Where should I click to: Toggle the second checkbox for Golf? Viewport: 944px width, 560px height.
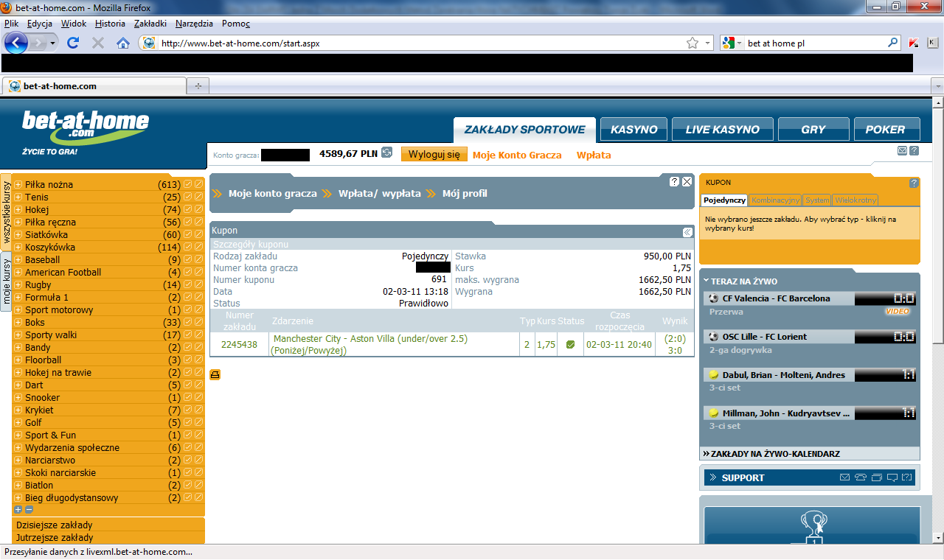click(198, 422)
